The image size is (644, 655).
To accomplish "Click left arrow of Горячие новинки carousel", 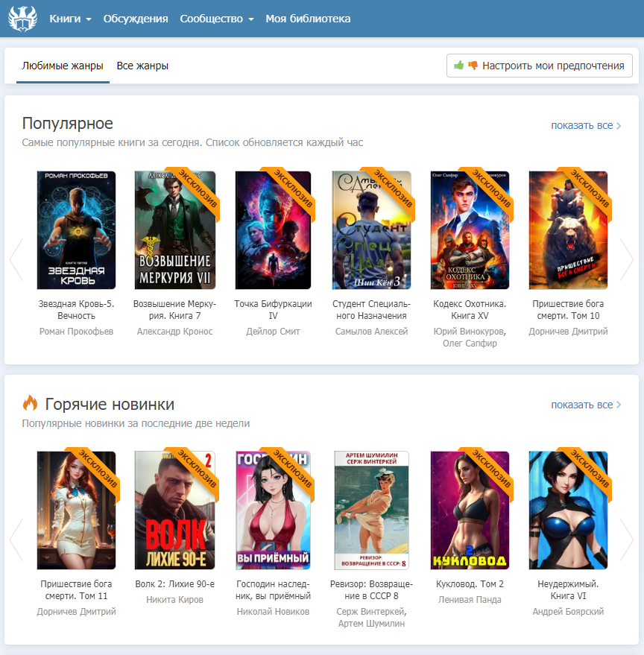I will click(x=16, y=539).
